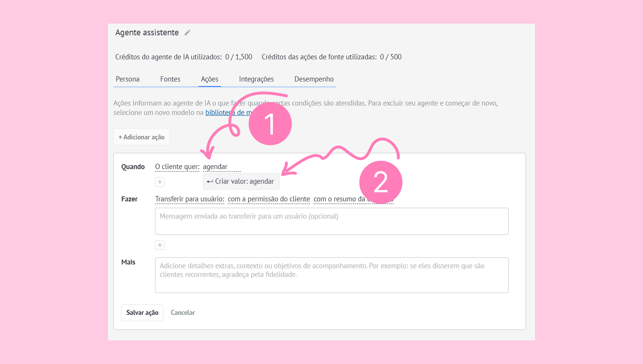This screenshot has height=364, width=643.
Task: Click the + Adicionar ação button
Action: (142, 137)
